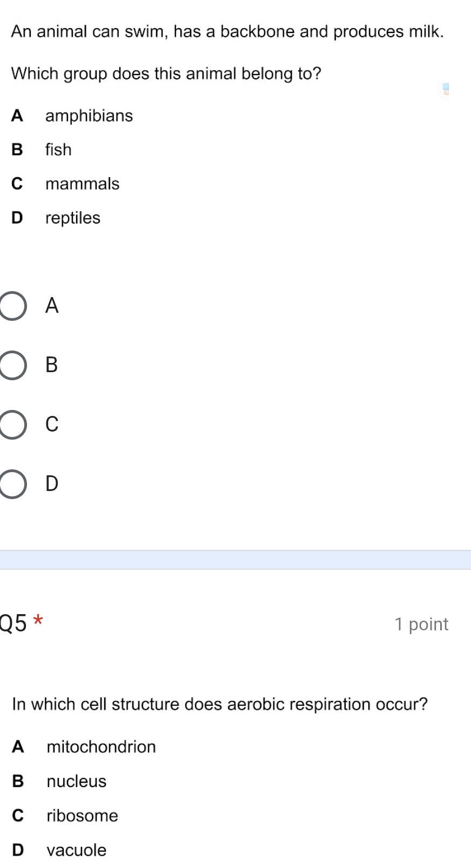Click the 'reptiles' choice text in the image
The height and width of the screenshot is (868, 471).
(x=73, y=218)
